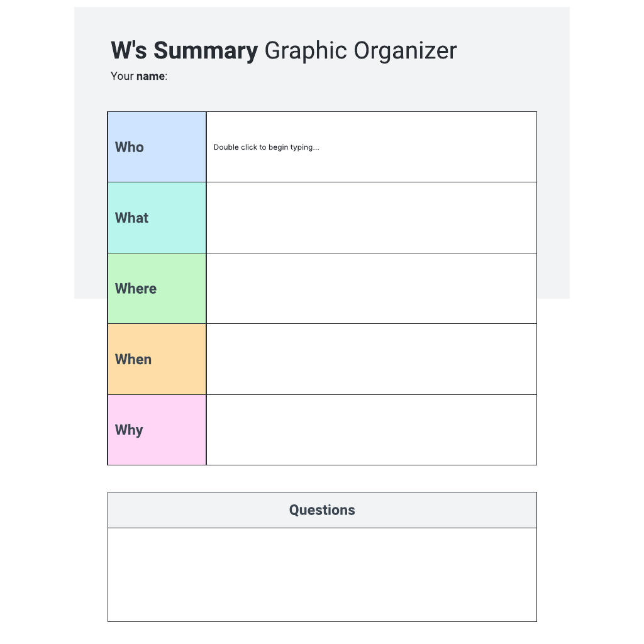Click the 'Graphic Organizer' title words
Image resolution: width=644 pixels, height=644 pixels.
tap(360, 51)
